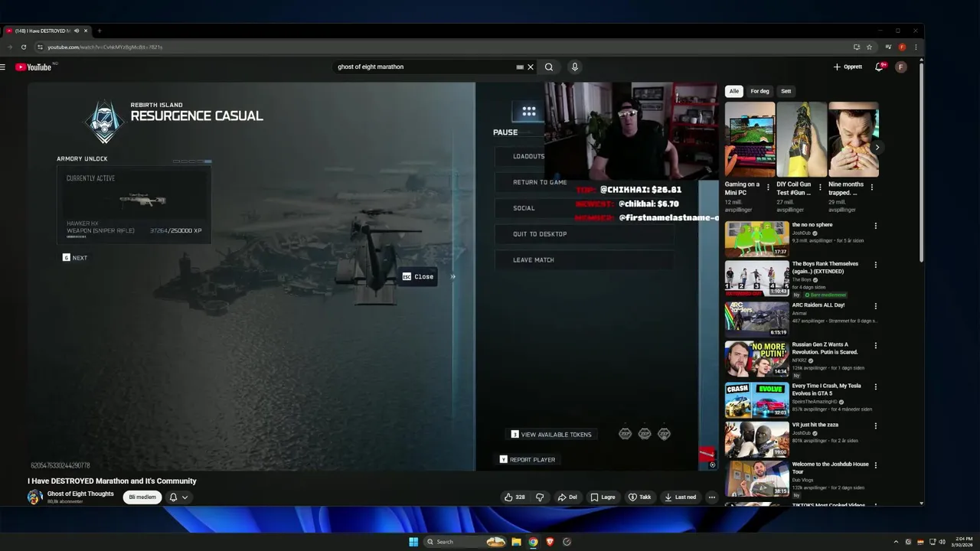Open 'the no no sphere' video title
This screenshot has height=551, width=980.
tap(812, 225)
